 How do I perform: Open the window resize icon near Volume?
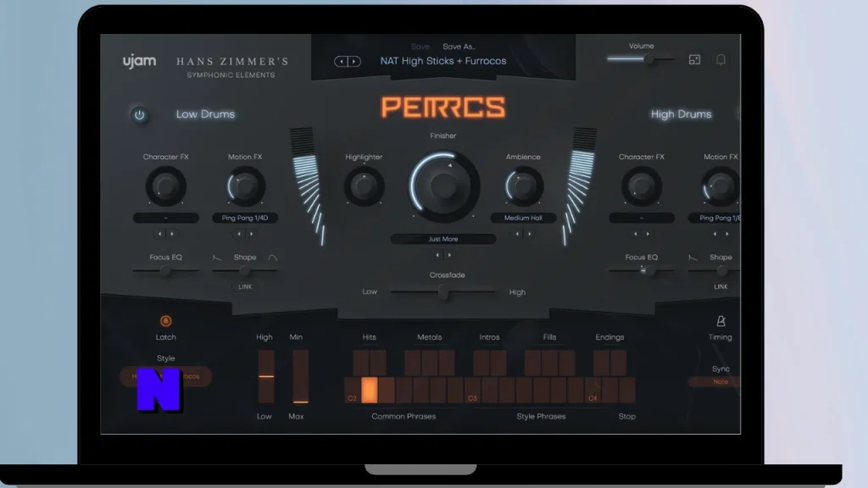coord(694,60)
